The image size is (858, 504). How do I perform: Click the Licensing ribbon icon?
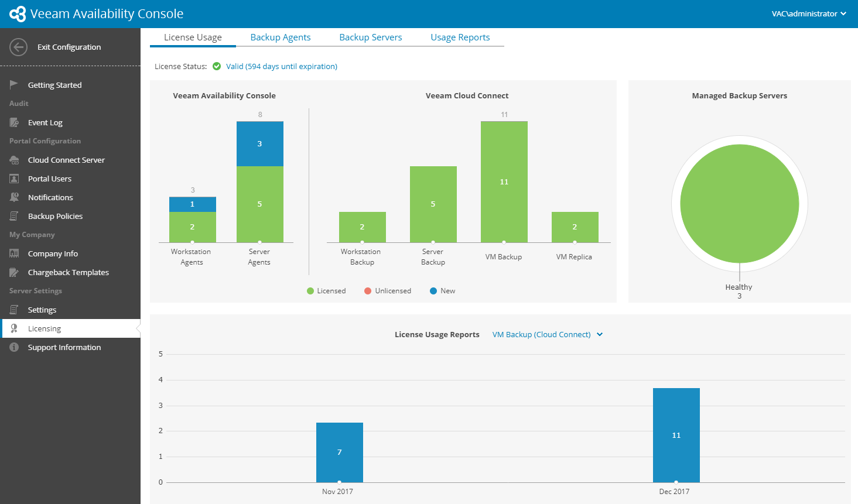click(14, 328)
